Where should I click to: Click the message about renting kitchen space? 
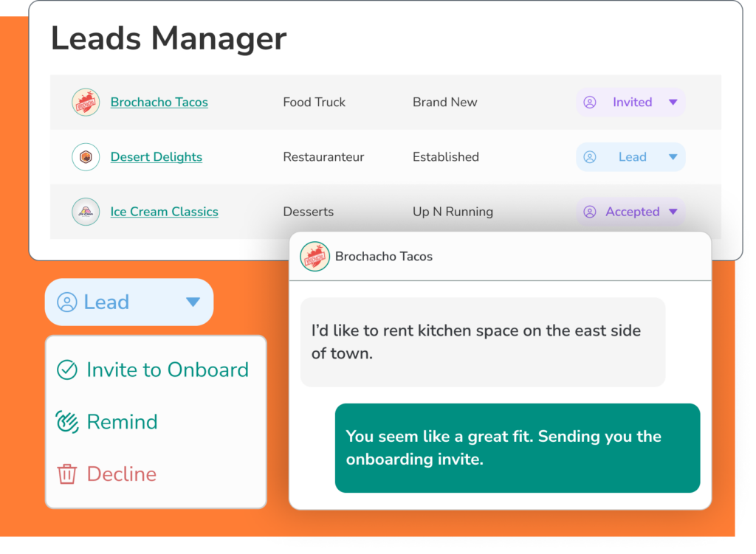point(483,342)
